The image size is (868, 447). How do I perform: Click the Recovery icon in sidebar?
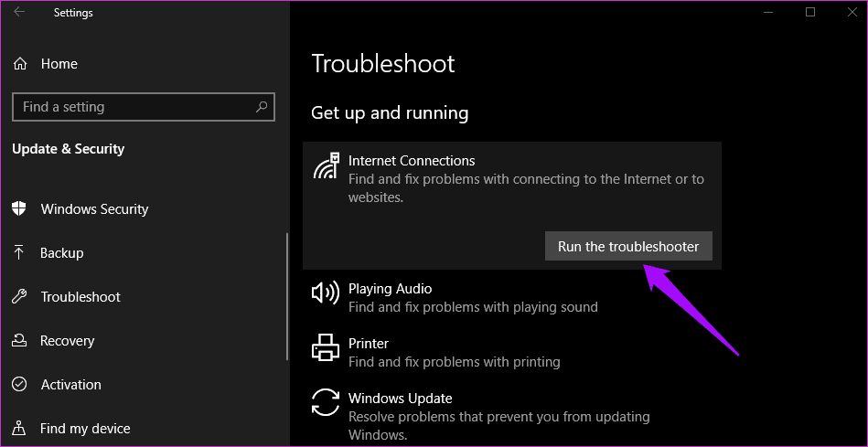tap(19, 340)
